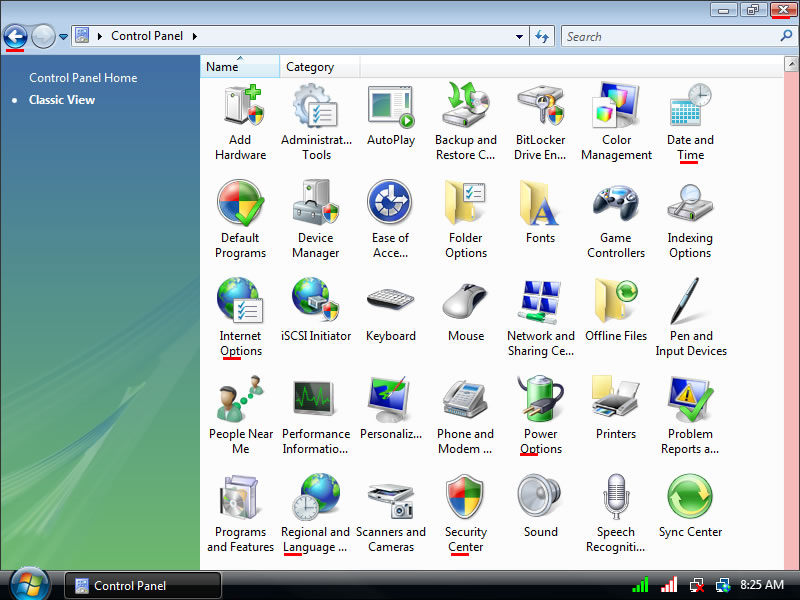Screen dimensions: 800x600
Task: Sort items by Category column header
Action: (x=319, y=66)
